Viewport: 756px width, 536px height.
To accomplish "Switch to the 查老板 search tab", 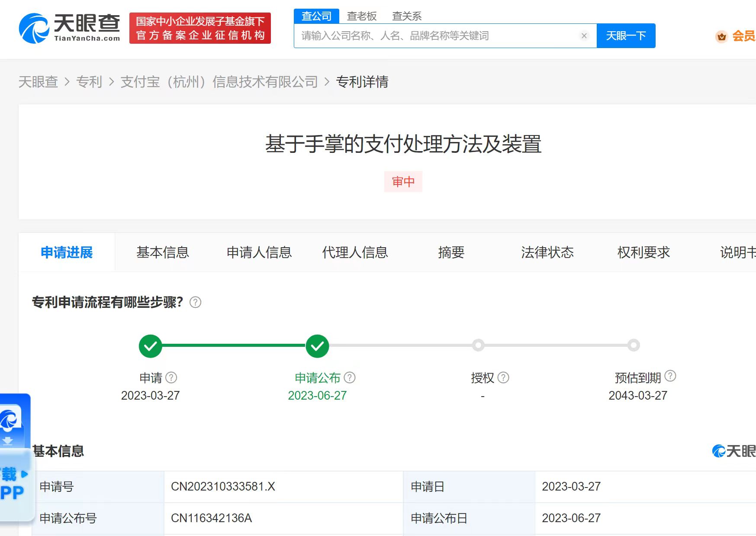I will (361, 16).
